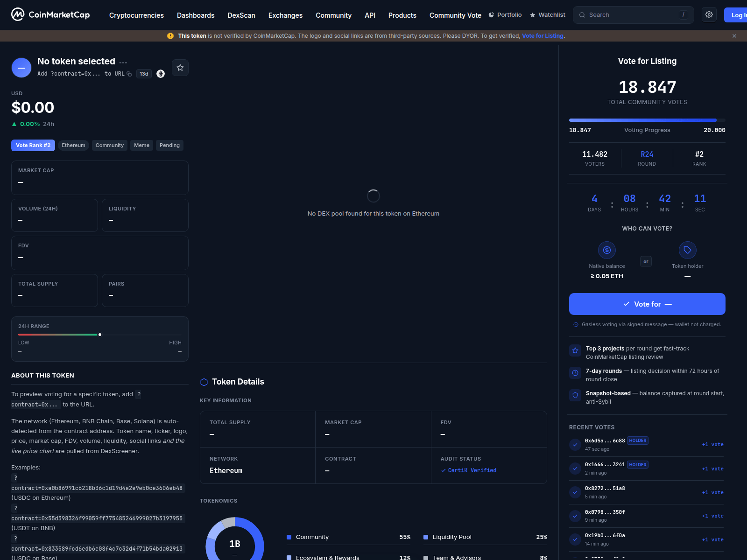This screenshot has width=747, height=560.
Task: Click the $0.00 price value
Action: pos(33,107)
